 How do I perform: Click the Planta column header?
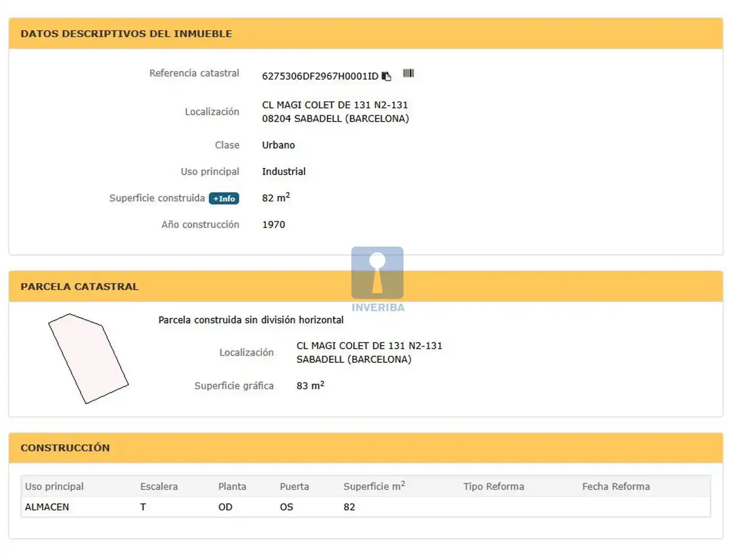pos(232,487)
